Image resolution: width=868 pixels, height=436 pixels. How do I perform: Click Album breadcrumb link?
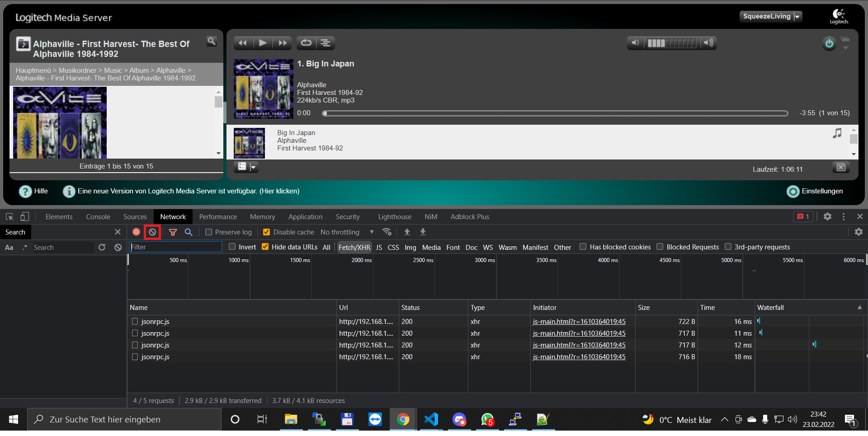139,70
